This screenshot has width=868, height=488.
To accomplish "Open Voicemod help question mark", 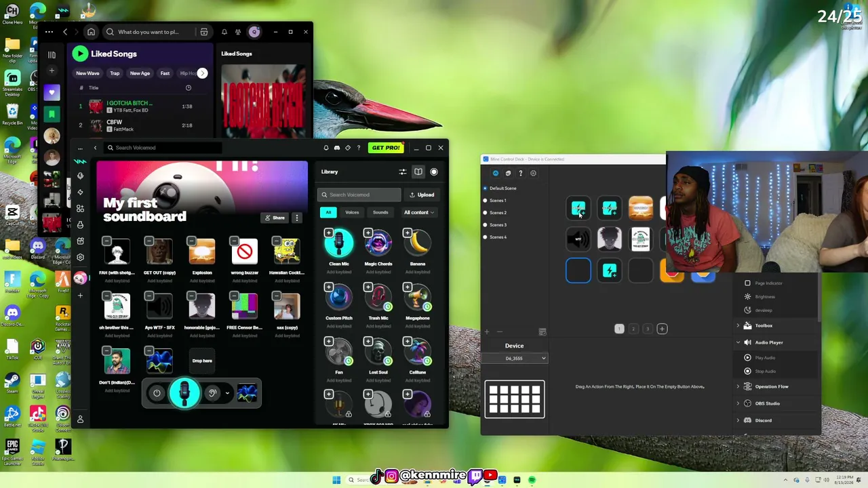I will click(x=359, y=148).
